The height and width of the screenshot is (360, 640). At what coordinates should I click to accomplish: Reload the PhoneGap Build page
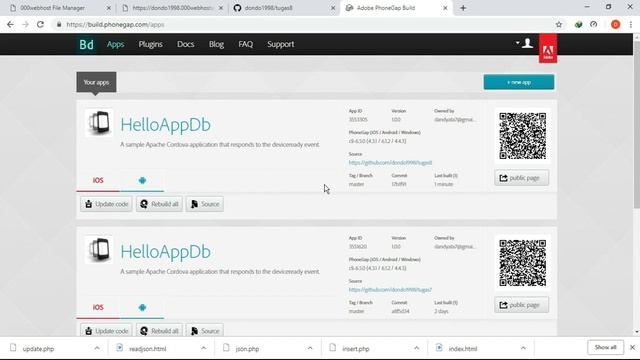pos(40,24)
